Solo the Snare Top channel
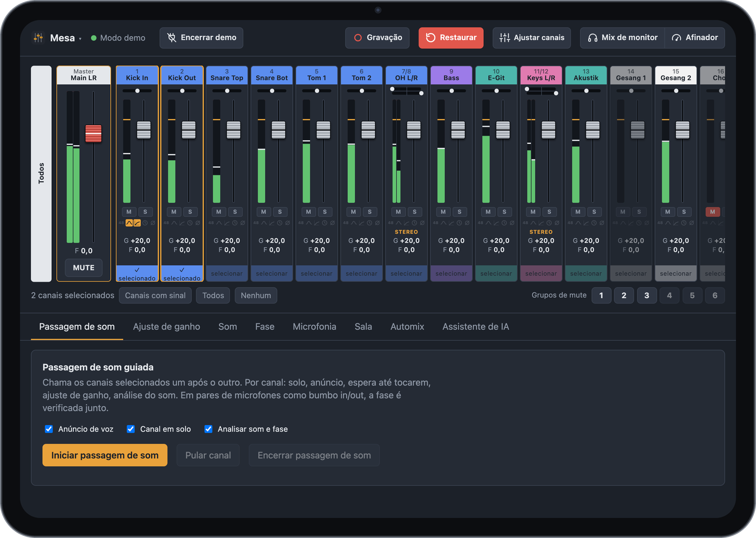The height and width of the screenshot is (538, 756). 235,212
